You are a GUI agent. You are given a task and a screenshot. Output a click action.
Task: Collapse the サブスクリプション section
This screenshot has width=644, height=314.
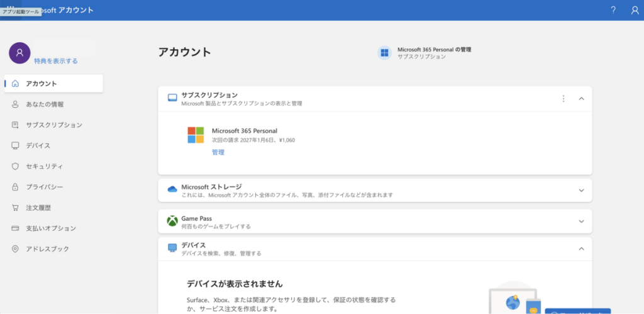(x=581, y=99)
